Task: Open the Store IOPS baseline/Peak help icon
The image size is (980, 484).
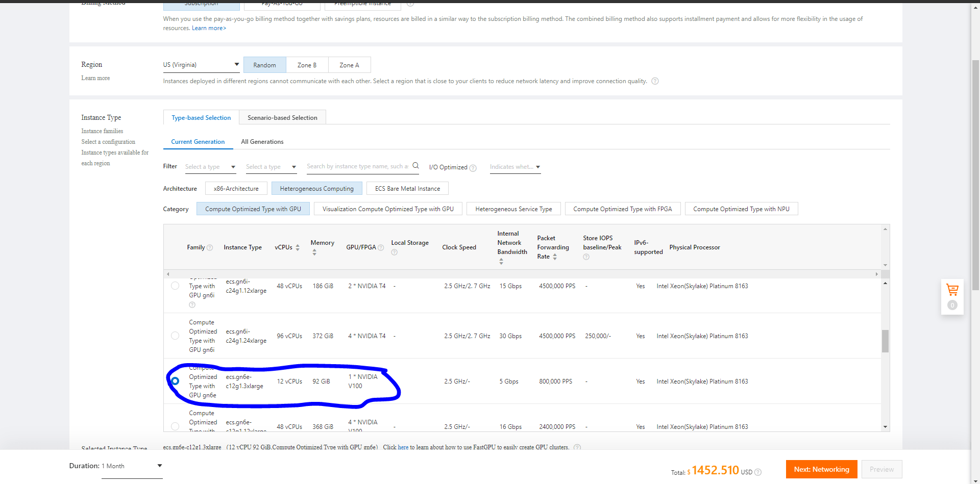Action: [x=586, y=257]
